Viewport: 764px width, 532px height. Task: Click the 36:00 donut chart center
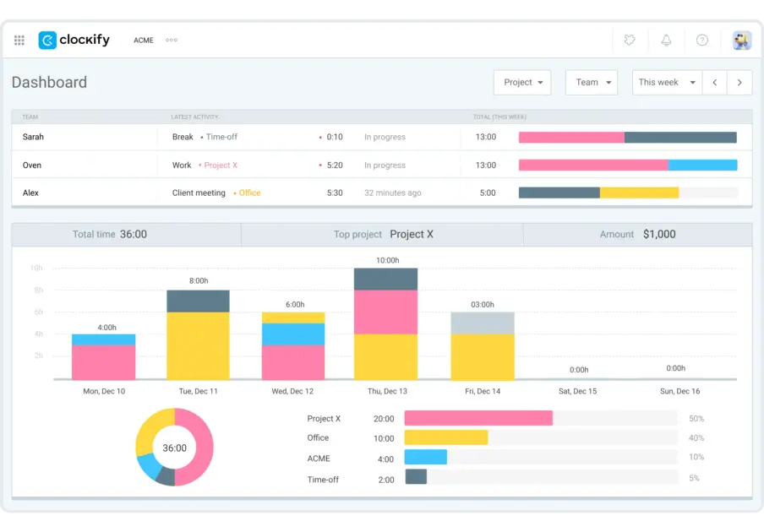[174, 448]
